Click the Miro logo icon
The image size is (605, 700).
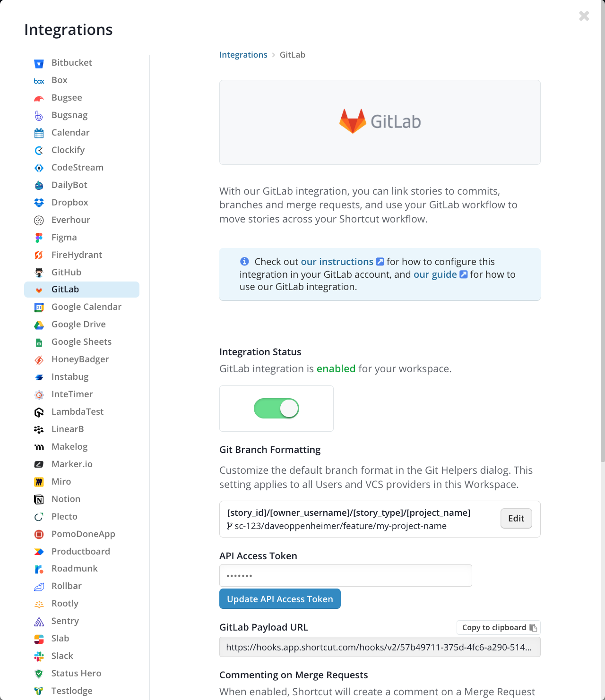[x=39, y=482]
